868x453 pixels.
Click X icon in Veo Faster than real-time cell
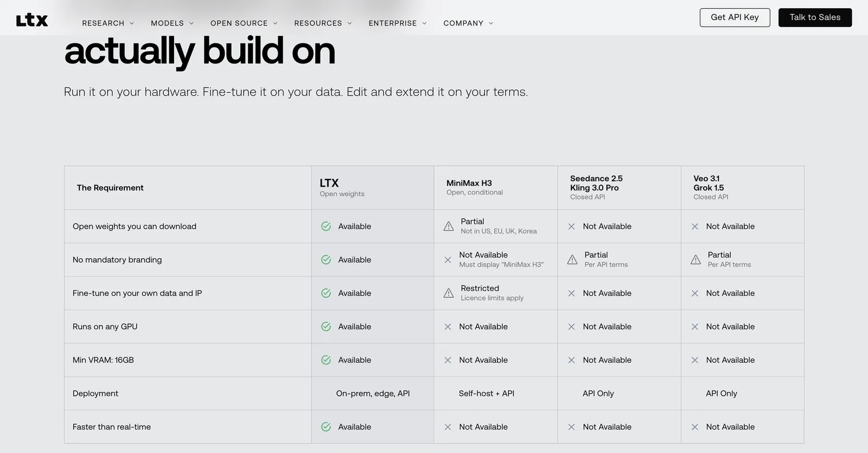click(695, 427)
